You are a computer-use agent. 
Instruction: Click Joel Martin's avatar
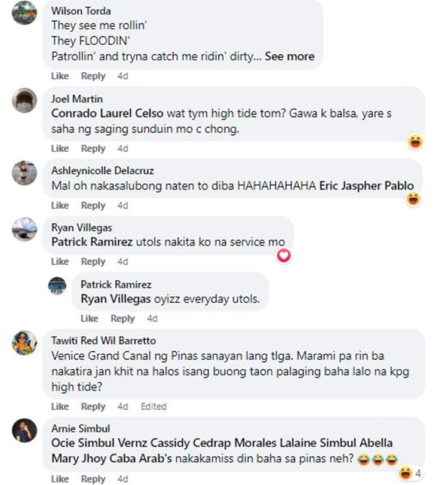tap(24, 100)
